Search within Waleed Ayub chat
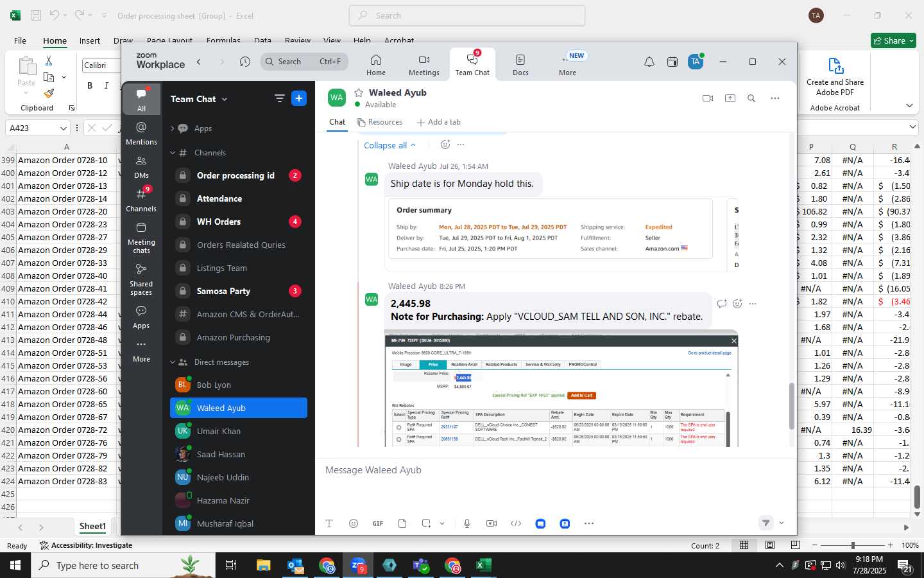 [x=751, y=98]
